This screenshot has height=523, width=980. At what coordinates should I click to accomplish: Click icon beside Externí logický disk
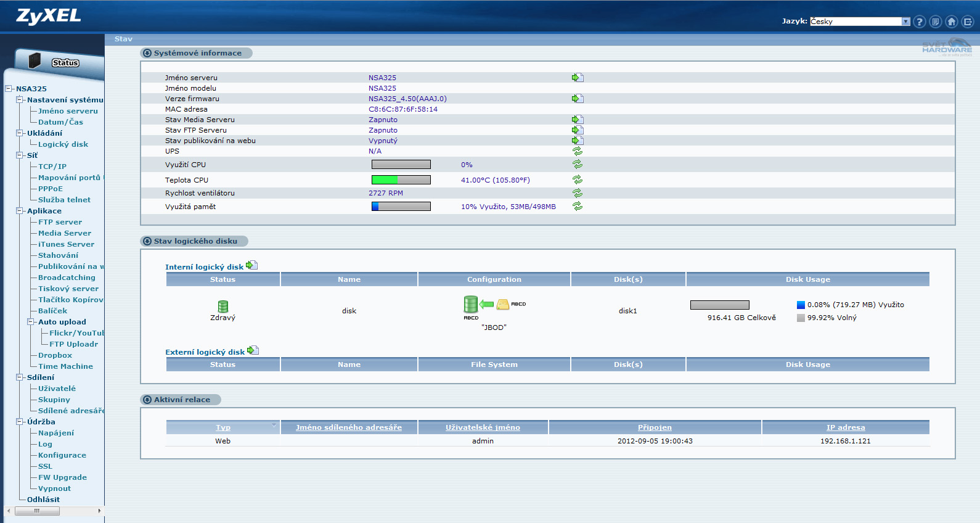253,350
